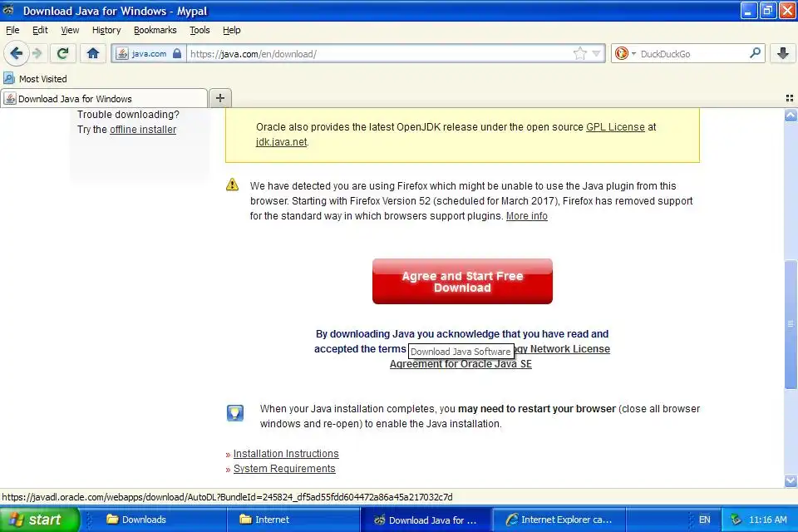
Task: Open the File menu
Action: pyautogui.click(x=12, y=30)
